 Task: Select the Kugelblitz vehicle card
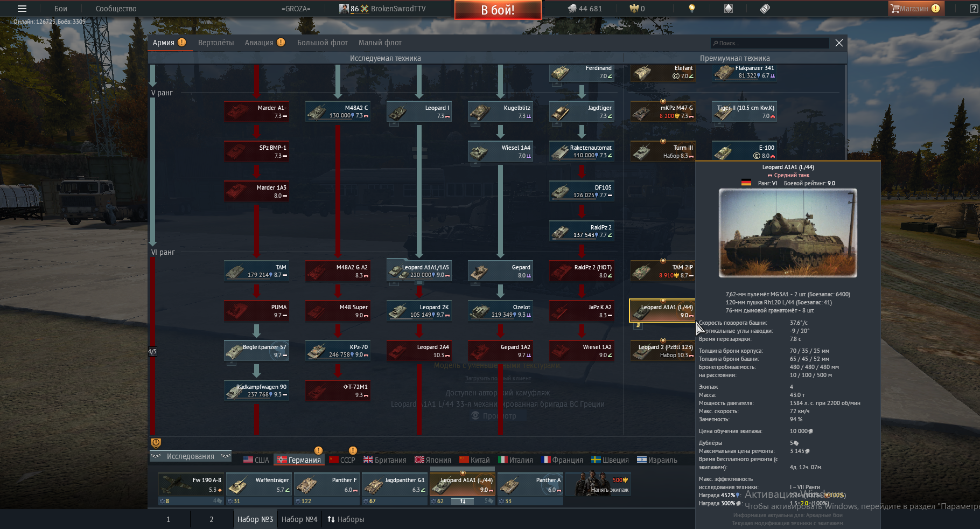pyautogui.click(x=500, y=112)
